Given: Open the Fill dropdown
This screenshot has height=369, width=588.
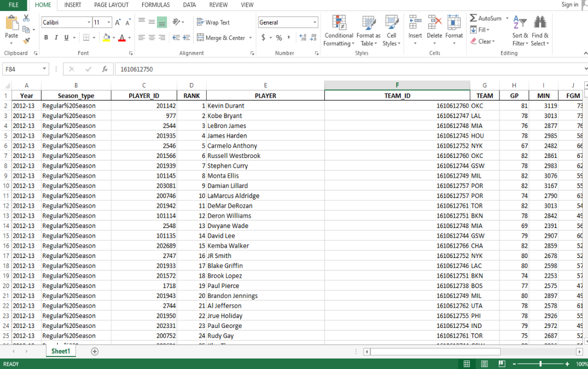Looking at the screenshot, I should click(480, 30).
